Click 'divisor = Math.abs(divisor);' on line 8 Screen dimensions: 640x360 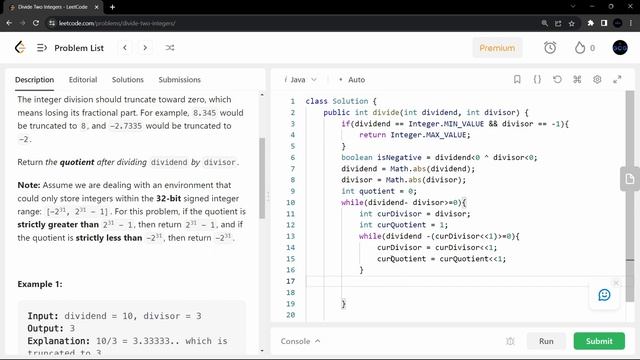[x=403, y=180]
